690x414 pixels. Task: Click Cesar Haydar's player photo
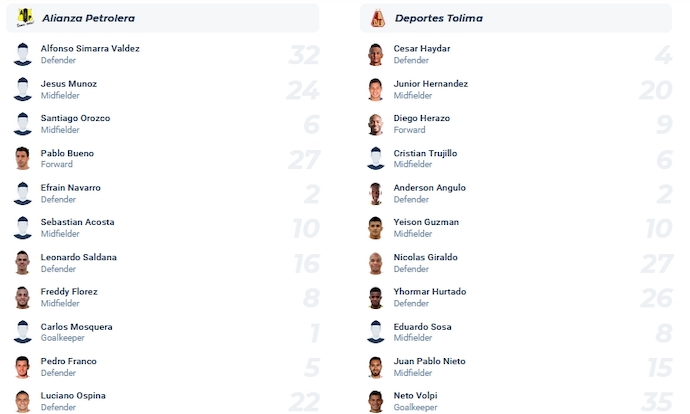(376, 55)
